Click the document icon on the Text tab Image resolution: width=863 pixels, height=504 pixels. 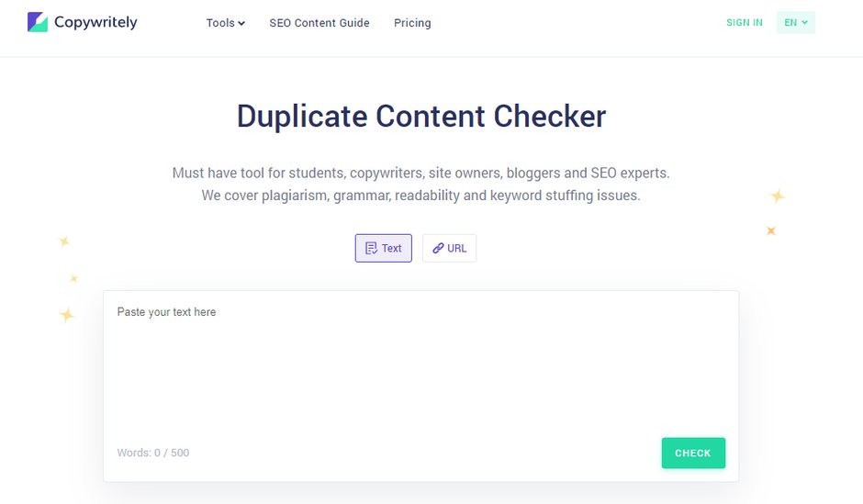(x=372, y=248)
